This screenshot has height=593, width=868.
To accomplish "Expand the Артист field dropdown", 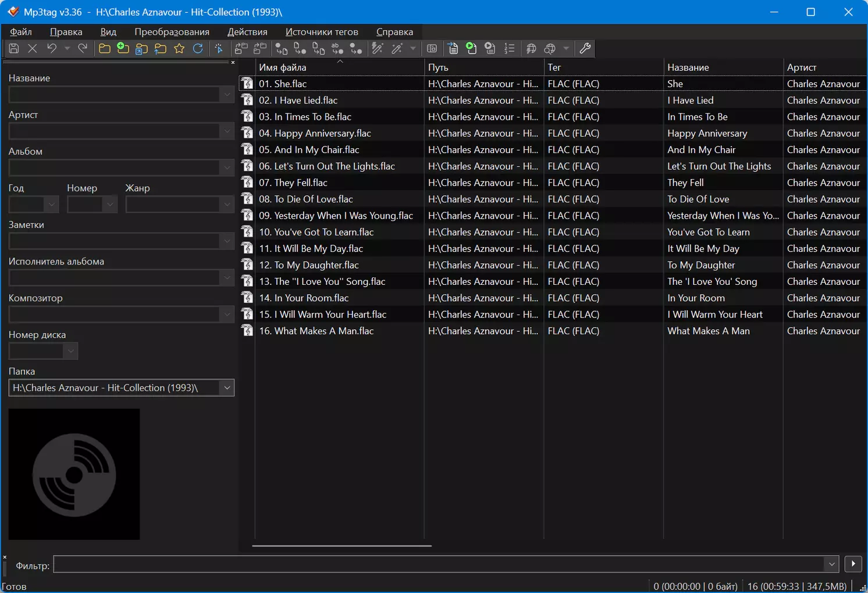I will click(x=227, y=131).
